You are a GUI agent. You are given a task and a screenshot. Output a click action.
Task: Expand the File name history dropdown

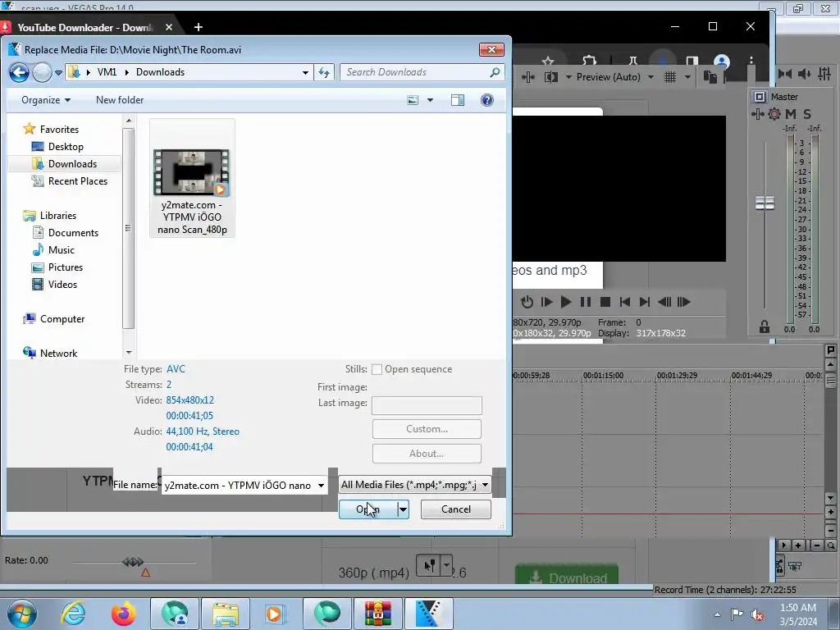click(x=321, y=486)
